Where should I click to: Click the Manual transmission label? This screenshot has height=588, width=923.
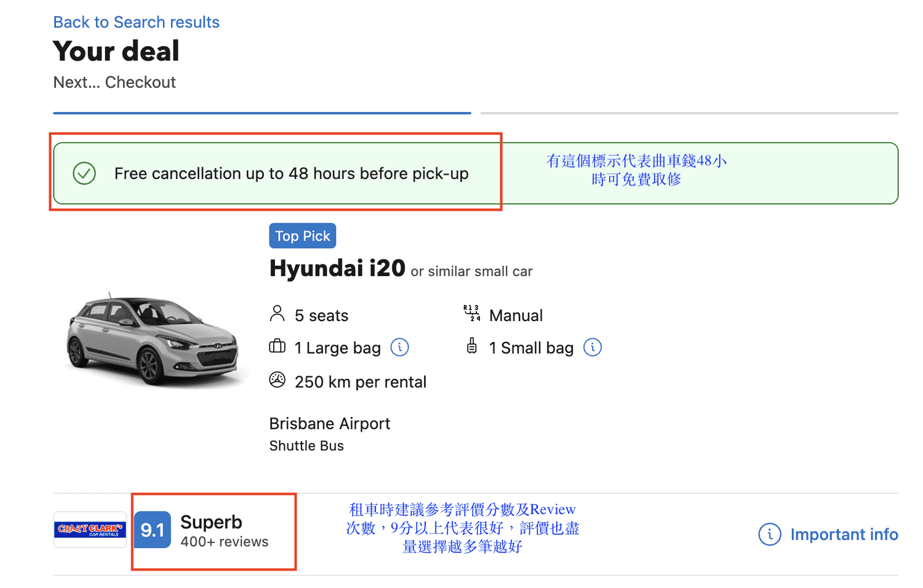coord(516,316)
